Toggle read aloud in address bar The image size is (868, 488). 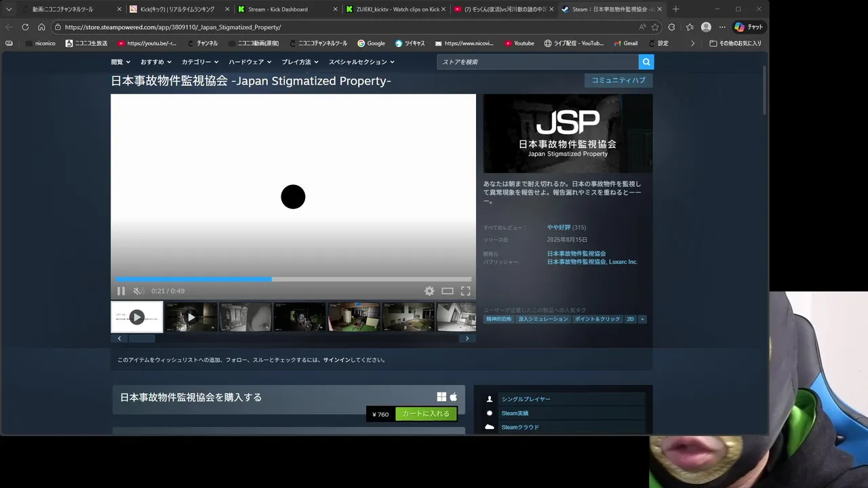[x=642, y=27]
